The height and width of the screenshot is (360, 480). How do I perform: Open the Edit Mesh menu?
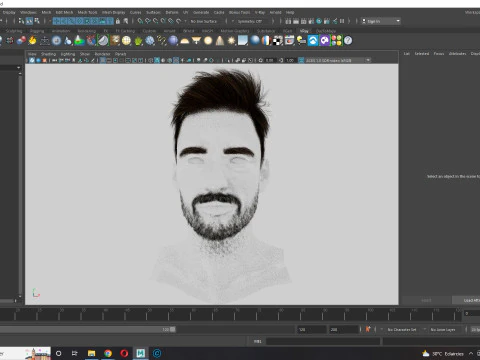coord(64,12)
